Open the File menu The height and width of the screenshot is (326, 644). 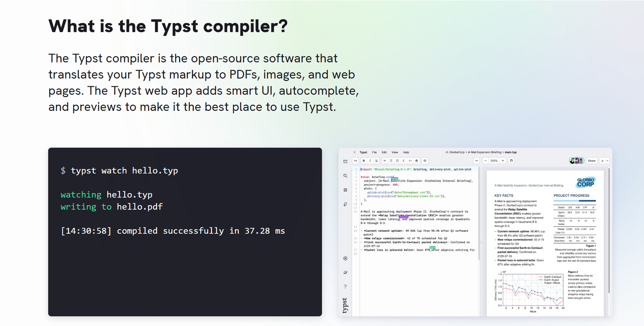click(374, 152)
